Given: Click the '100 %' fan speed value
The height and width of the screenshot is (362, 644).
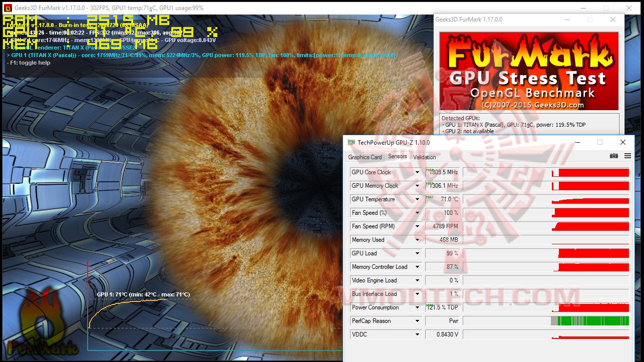Looking at the screenshot, I should click(442, 213).
